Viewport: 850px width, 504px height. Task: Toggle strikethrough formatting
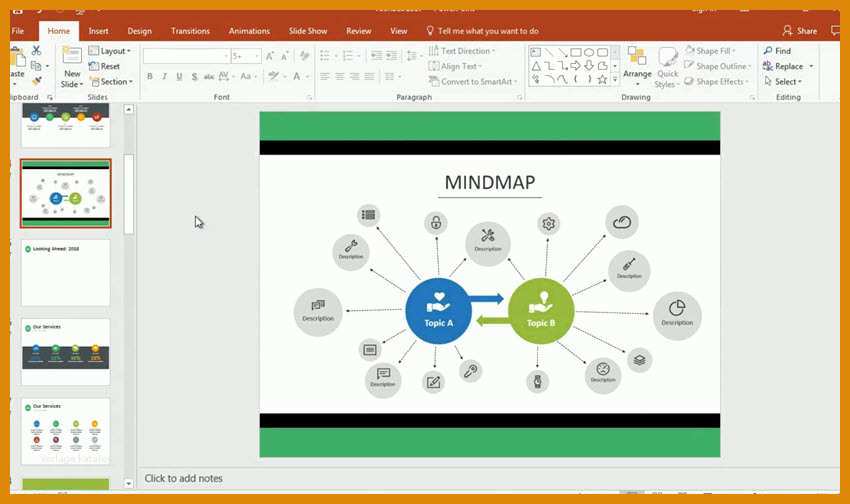209,76
